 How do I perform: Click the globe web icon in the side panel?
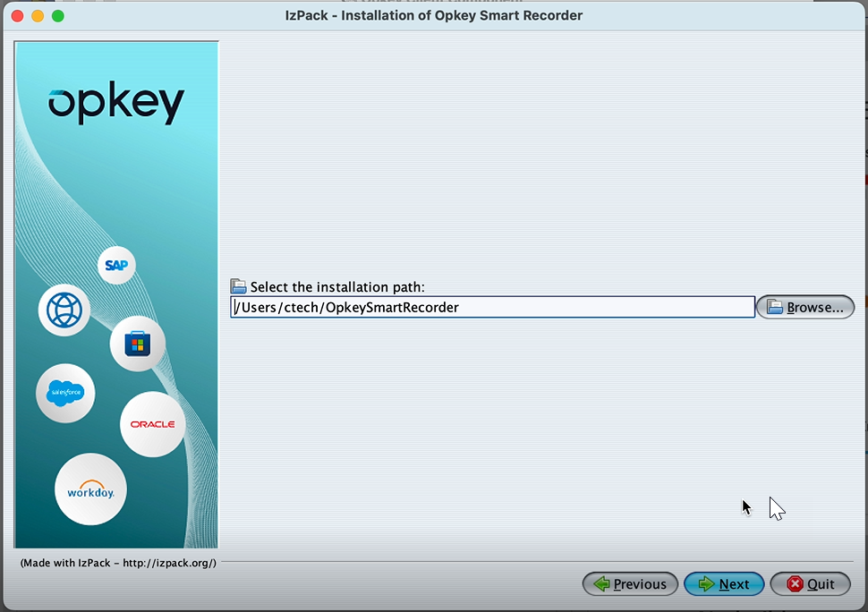point(64,310)
